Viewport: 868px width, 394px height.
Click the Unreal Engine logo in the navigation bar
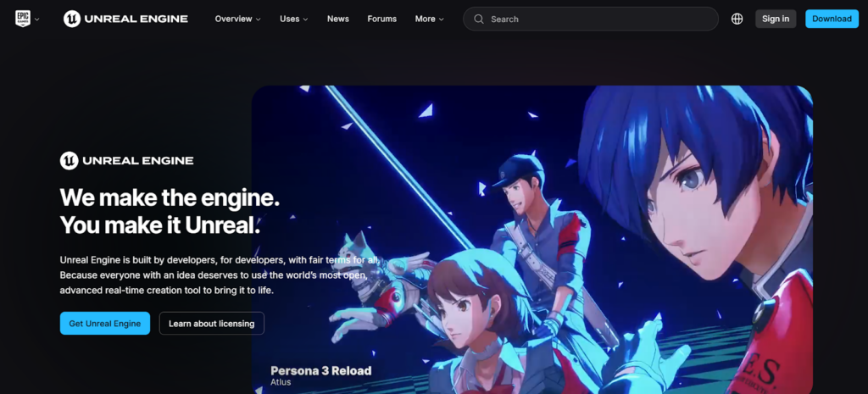(x=125, y=19)
